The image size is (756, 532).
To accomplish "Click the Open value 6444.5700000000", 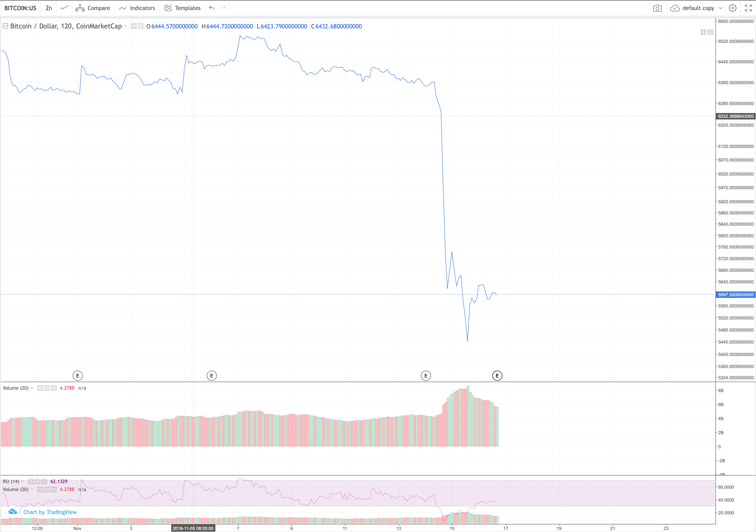I will point(174,26).
